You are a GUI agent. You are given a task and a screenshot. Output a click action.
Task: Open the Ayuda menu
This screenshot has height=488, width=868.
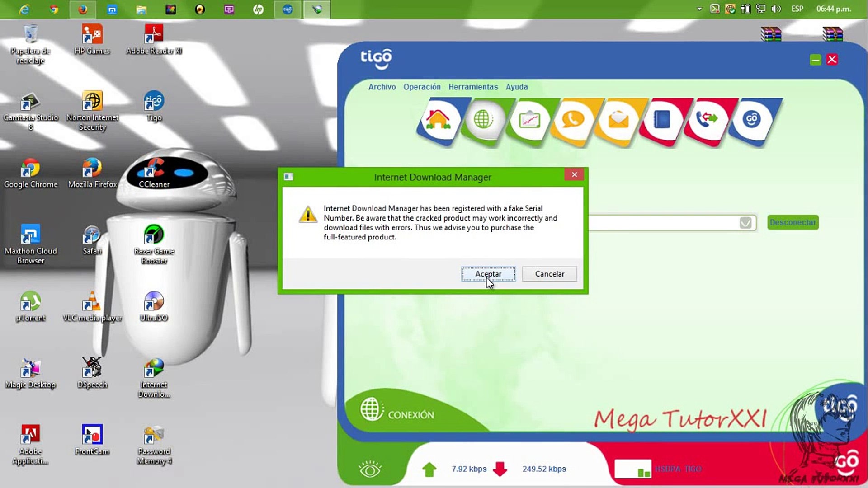coord(516,87)
